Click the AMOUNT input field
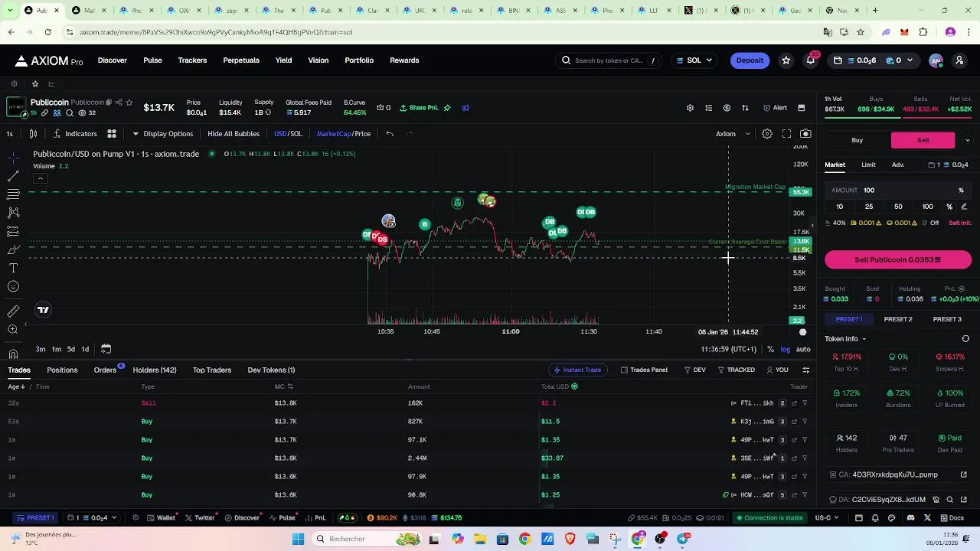 tap(898, 190)
